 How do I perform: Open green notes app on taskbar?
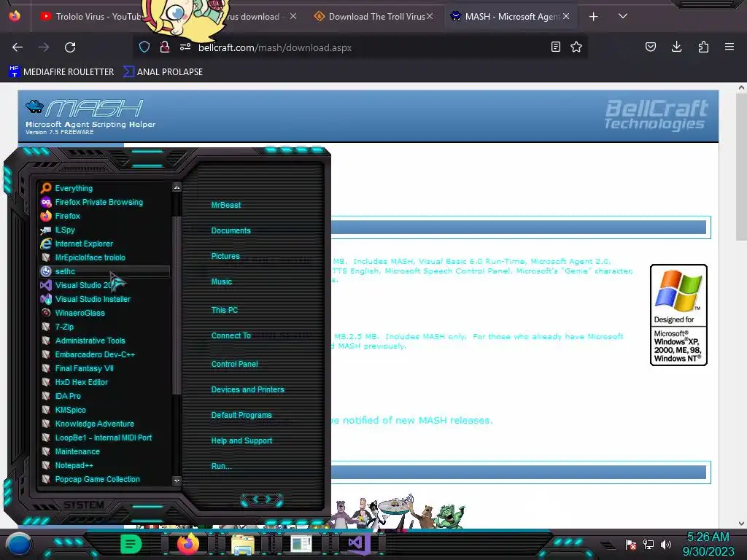point(131,544)
